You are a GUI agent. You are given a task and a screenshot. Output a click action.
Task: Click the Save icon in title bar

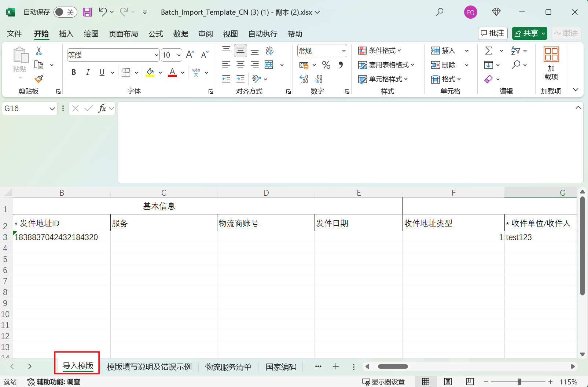(x=87, y=12)
